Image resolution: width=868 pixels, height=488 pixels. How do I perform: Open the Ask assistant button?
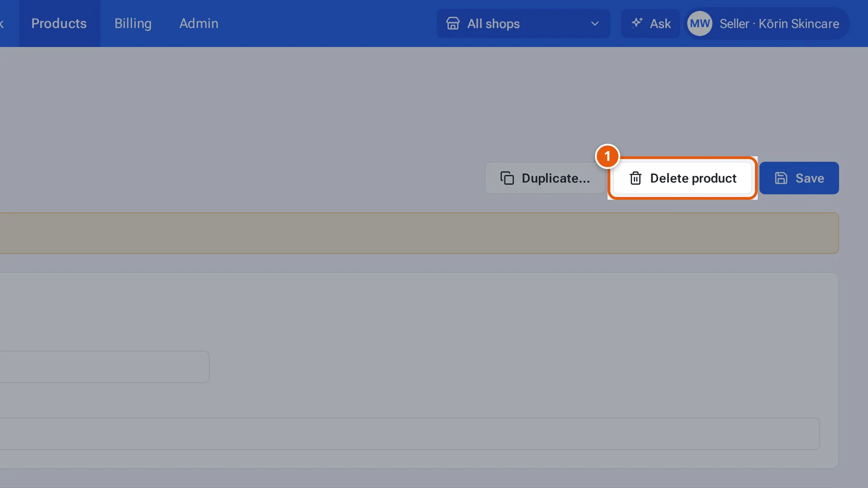point(651,23)
